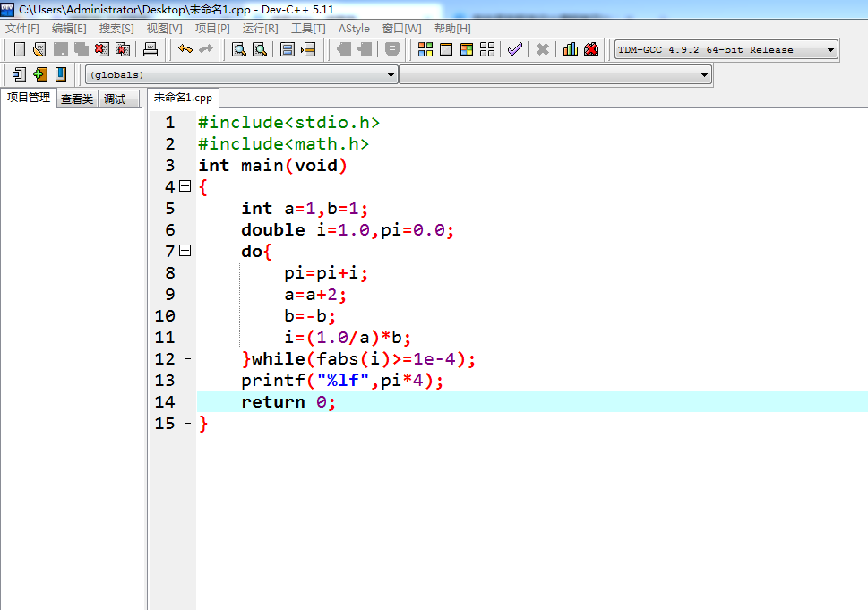Click the Close file toolbar icon
This screenshot has height=610, width=868.
click(x=102, y=49)
